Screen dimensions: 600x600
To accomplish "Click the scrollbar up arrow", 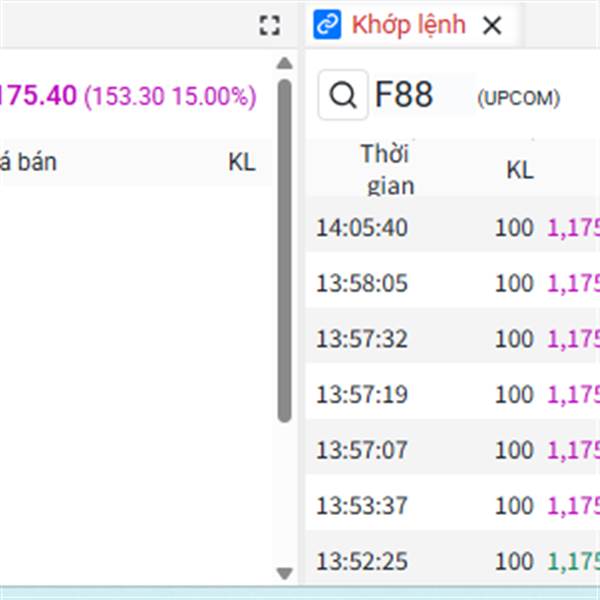I will pyautogui.click(x=284, y=63).
